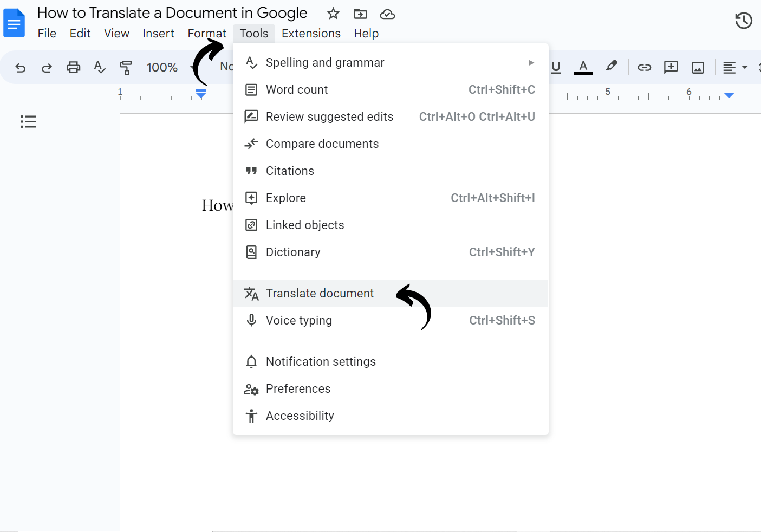Click the Insert link icon
The image size is (761, 532).
(x=644, y=67)
